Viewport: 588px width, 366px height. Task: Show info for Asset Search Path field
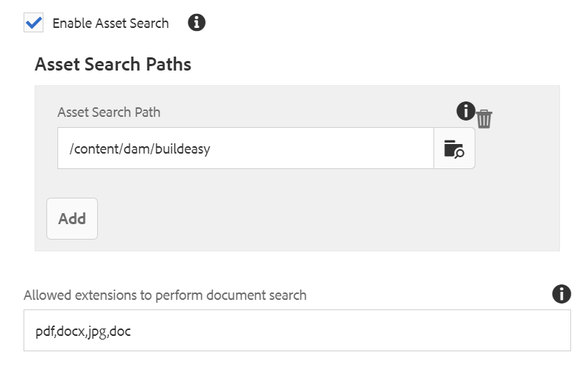(x=466, y=111)
